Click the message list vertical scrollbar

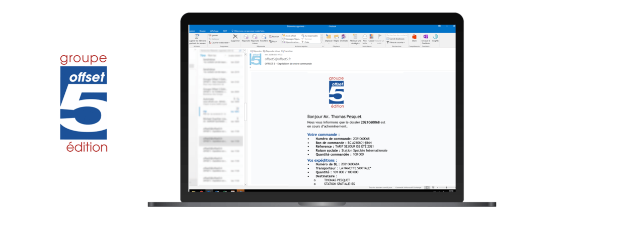[246, 112]
